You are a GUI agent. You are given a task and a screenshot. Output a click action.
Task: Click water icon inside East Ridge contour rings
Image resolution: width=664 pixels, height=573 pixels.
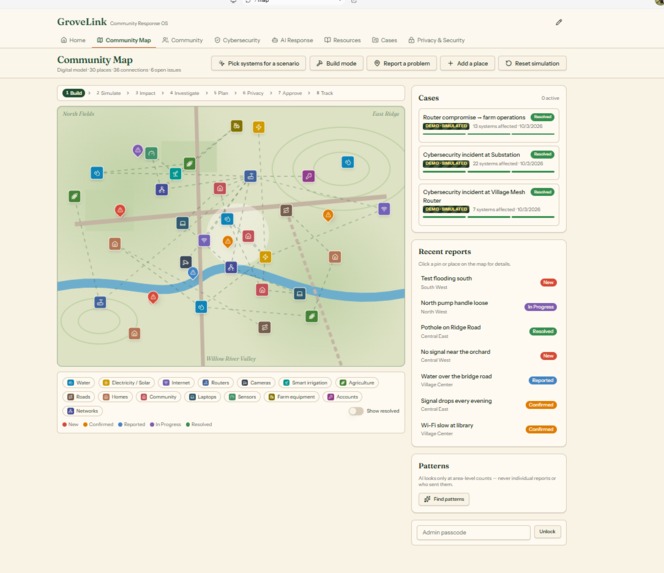pyautogui.click(x=348, y=162)
